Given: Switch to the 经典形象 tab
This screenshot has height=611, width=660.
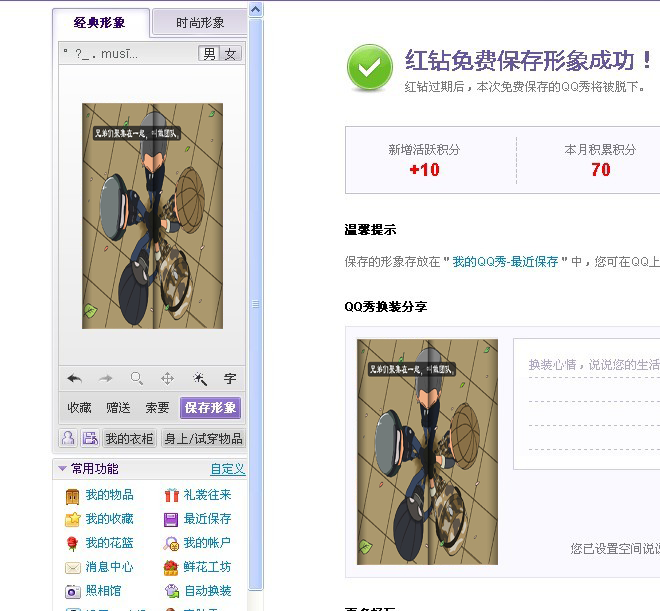Looking at the screenshot, I should pos(99,22).
